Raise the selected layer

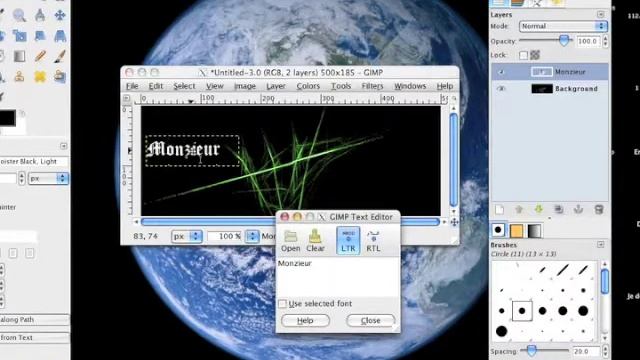(519, 210)
